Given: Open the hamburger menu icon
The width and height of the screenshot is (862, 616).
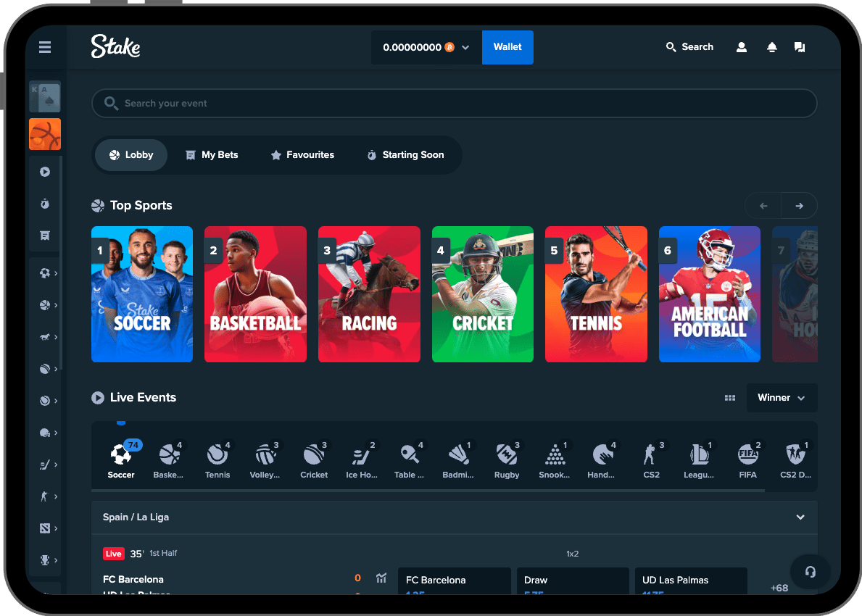Looking at the screenshot, I should click(45, 48).
